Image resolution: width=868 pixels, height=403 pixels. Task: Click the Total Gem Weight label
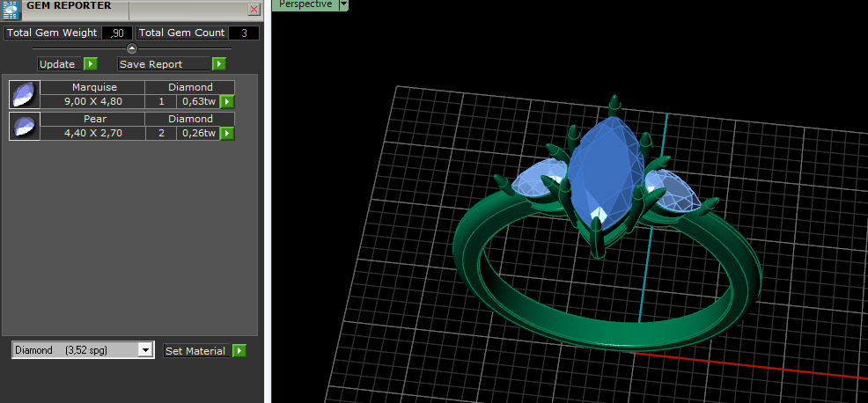coord(52,33)
